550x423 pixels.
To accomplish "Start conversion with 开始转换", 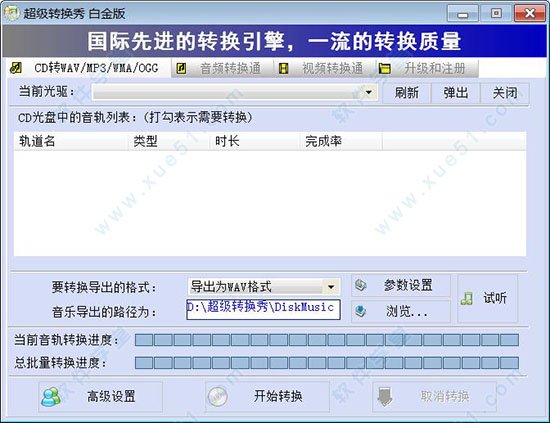I will (x=267, y=397).
